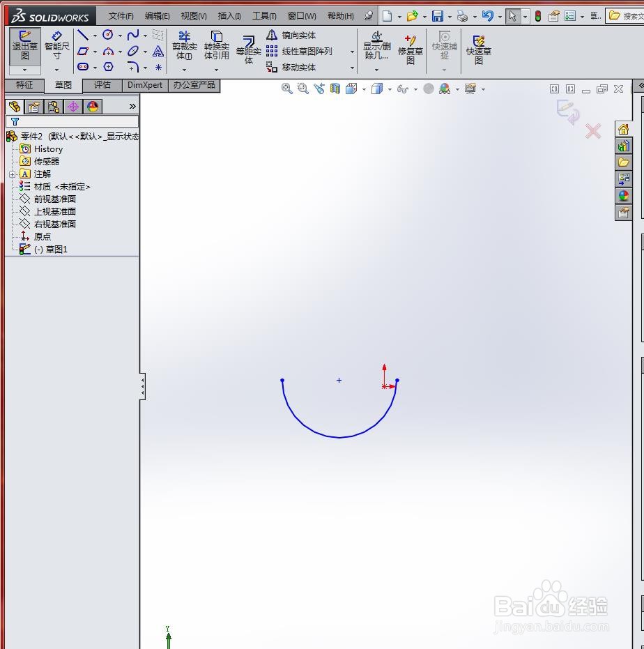Screen dimensions: 644x649
Task: Click the SolidWorks Resources home icon
Action: click(x=623, y=130)
